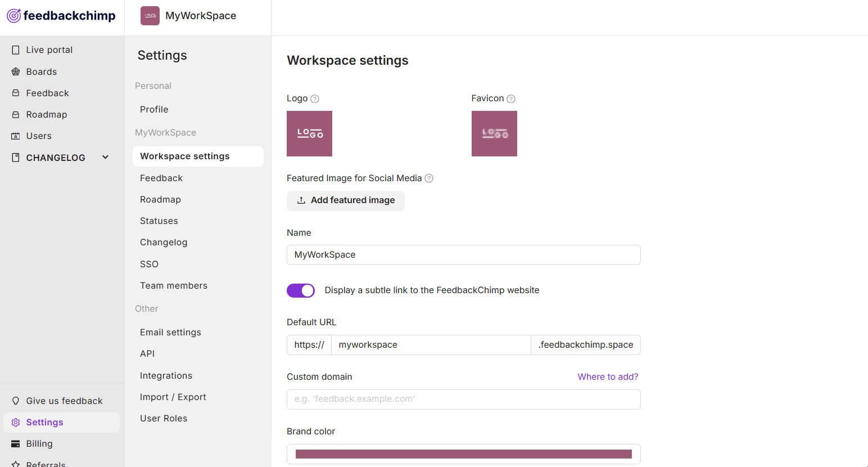This screenshot has height=467, width=868.
Task: Click the Users icon in sidebar
Action: click(16, 136)
